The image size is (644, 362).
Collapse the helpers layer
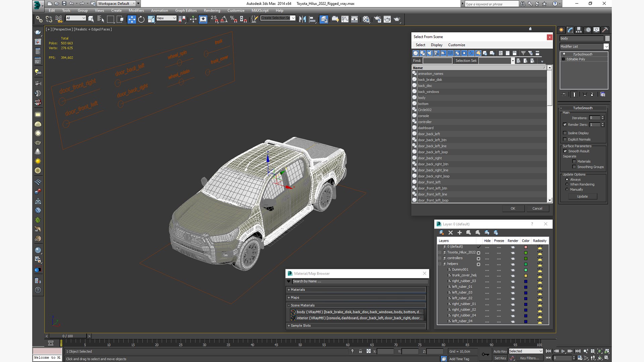click(x=439, y=264)
